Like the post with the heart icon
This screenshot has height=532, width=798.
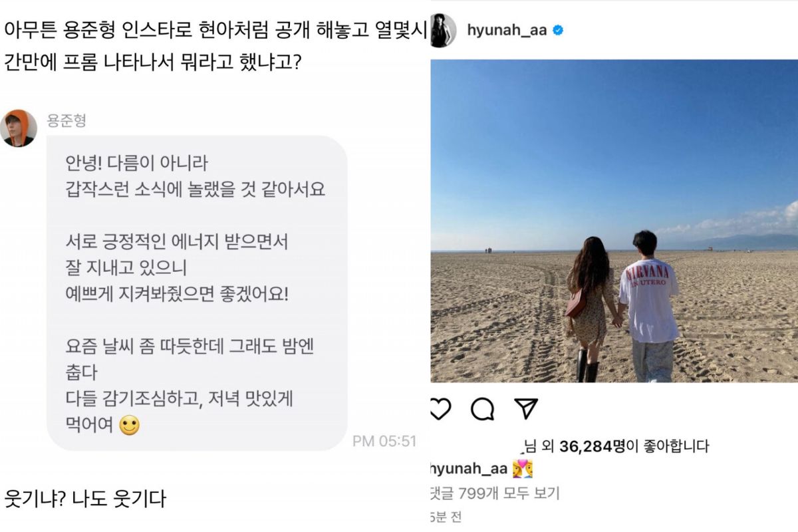point(440,410)
